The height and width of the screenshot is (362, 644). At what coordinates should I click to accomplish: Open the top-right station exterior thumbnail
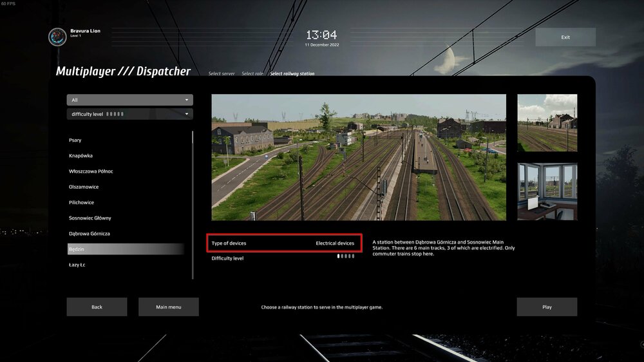click(547, 123)
